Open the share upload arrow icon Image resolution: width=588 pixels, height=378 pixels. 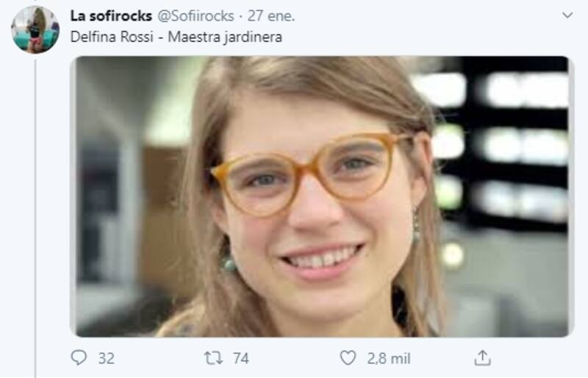pyautogui.click(x=482, y=357)
